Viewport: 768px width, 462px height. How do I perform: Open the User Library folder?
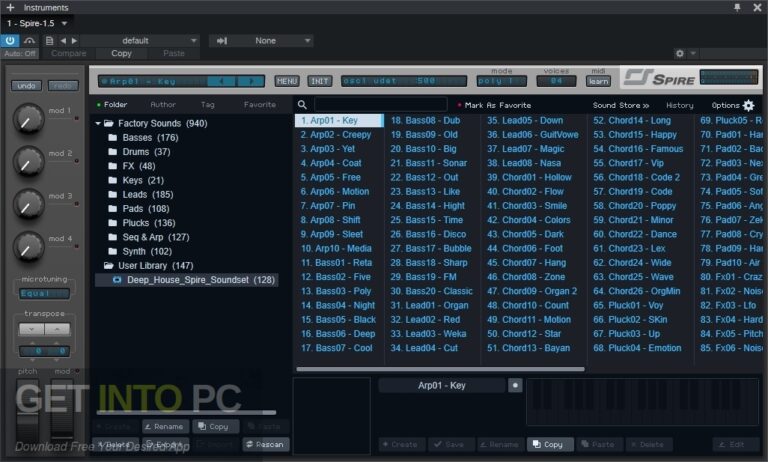[x=149, y=266]
